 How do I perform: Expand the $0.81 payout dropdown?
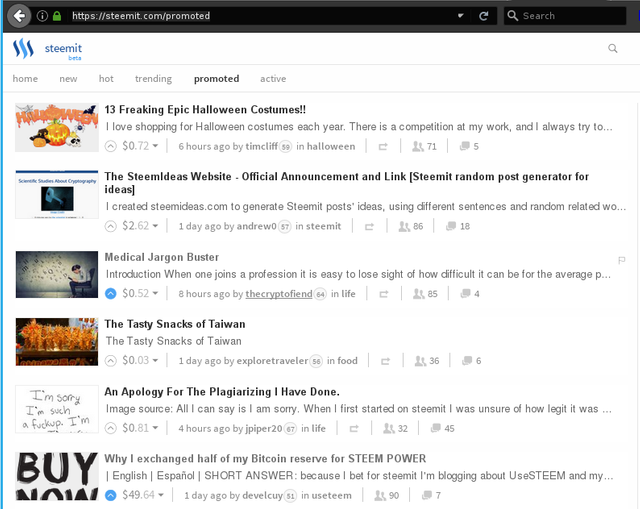[140, 428]
